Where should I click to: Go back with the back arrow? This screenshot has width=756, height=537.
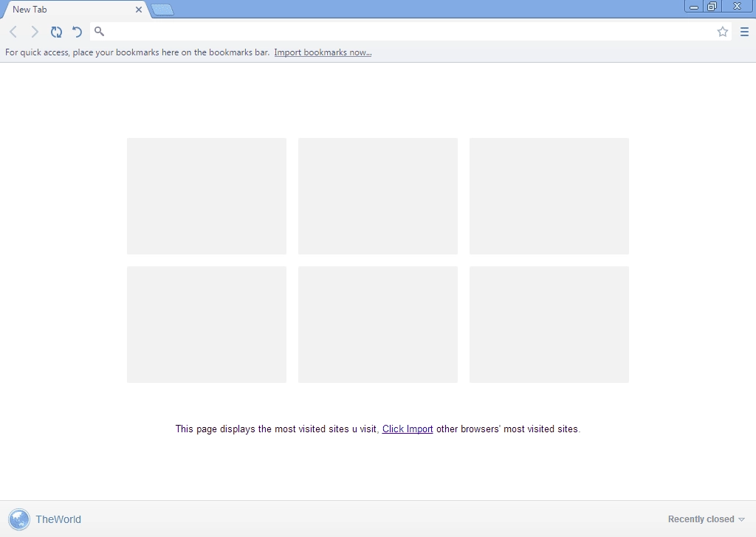(x=13, y=32)
